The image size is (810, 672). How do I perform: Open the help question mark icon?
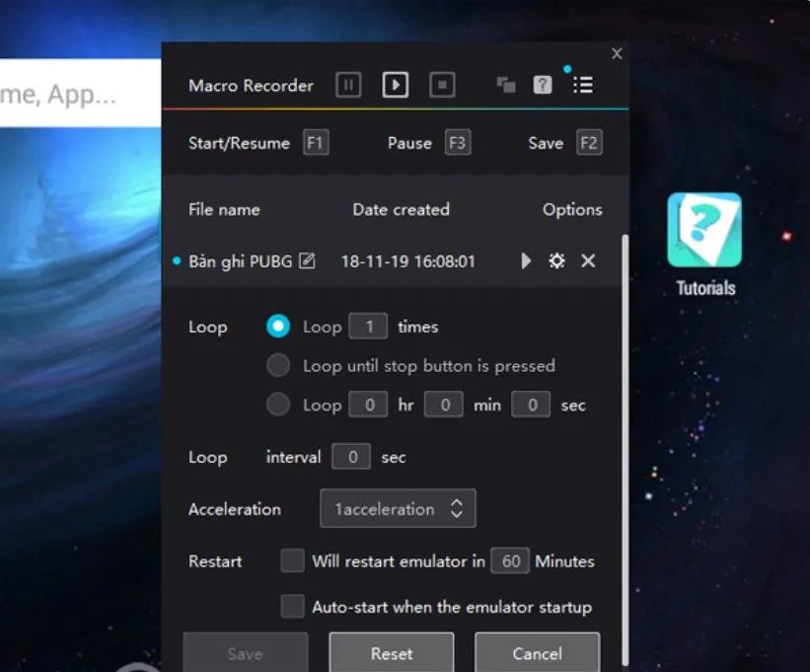(543, 85)
